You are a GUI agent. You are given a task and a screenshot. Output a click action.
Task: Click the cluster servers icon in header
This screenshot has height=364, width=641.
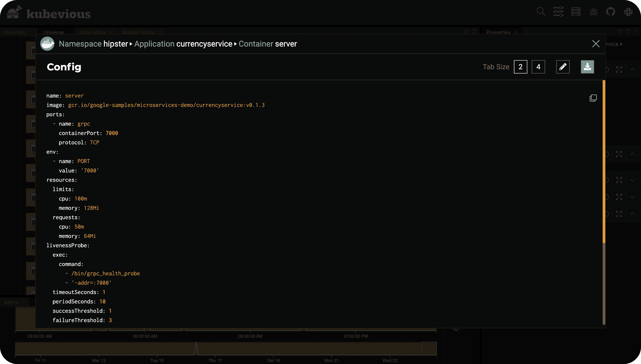(x=576, y=12)
